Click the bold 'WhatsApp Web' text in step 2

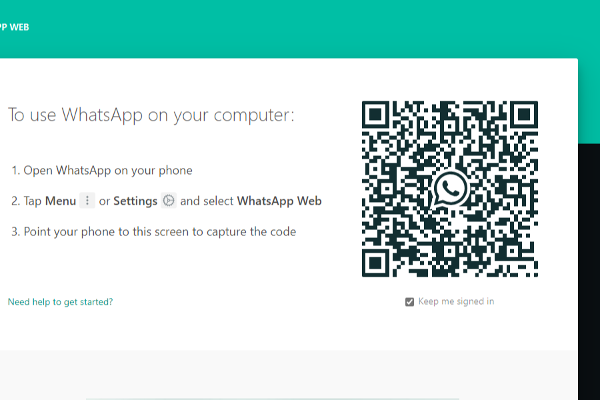point(279,201)
